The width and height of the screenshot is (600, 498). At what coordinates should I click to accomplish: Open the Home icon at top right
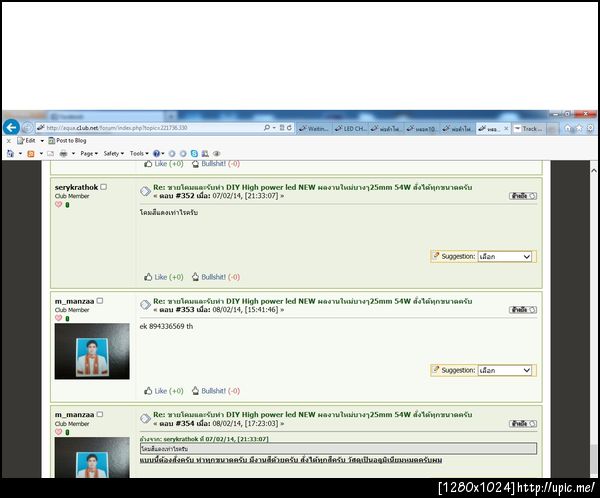(568, 129)
